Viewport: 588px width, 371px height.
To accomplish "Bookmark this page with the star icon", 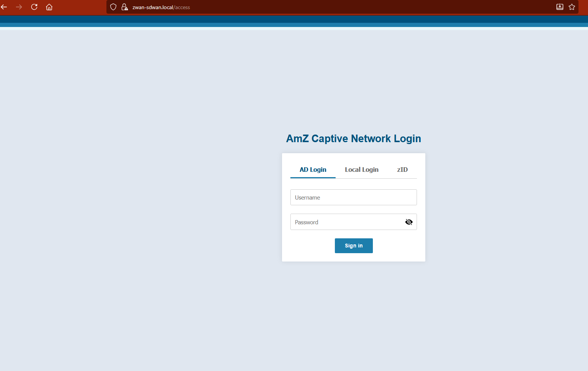I will point(572,7).
